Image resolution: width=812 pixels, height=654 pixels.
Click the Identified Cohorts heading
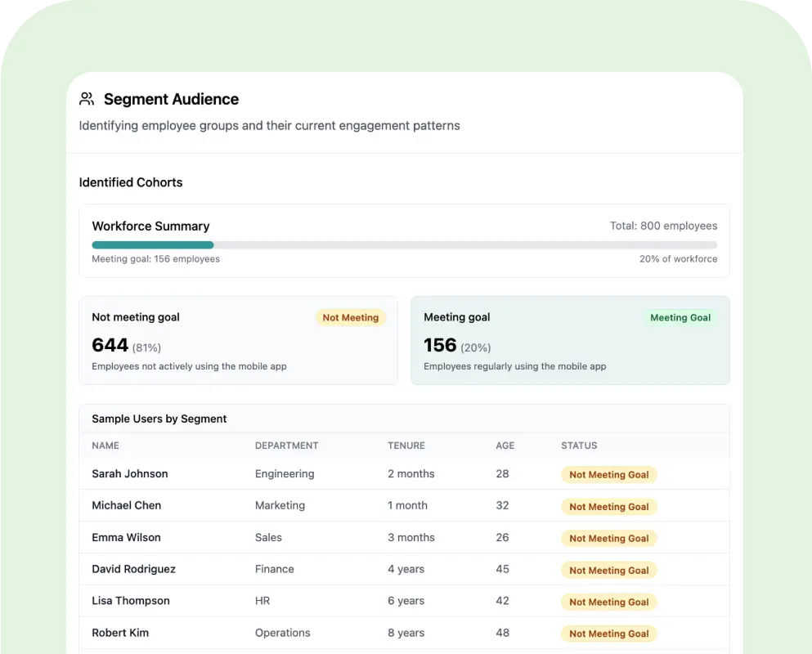coord(131,182)
